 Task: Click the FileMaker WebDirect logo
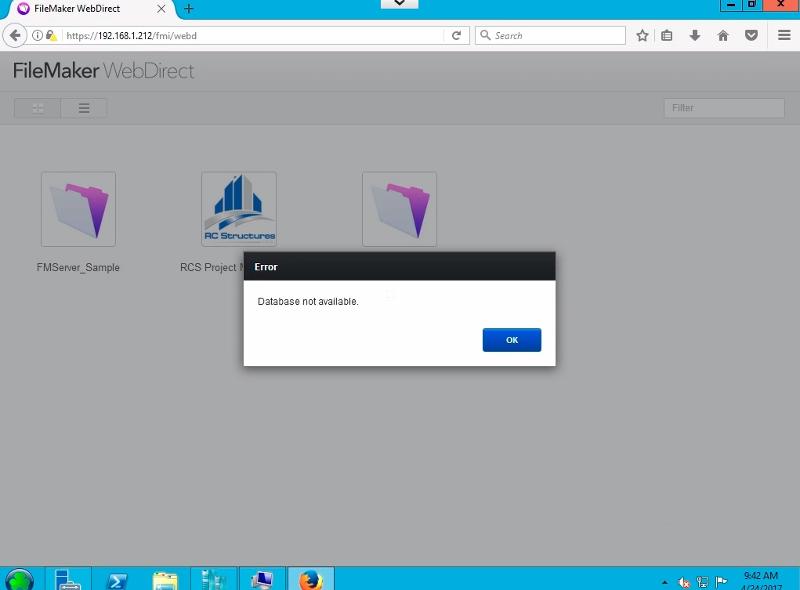pyautogui.click(x=104, y=71)
